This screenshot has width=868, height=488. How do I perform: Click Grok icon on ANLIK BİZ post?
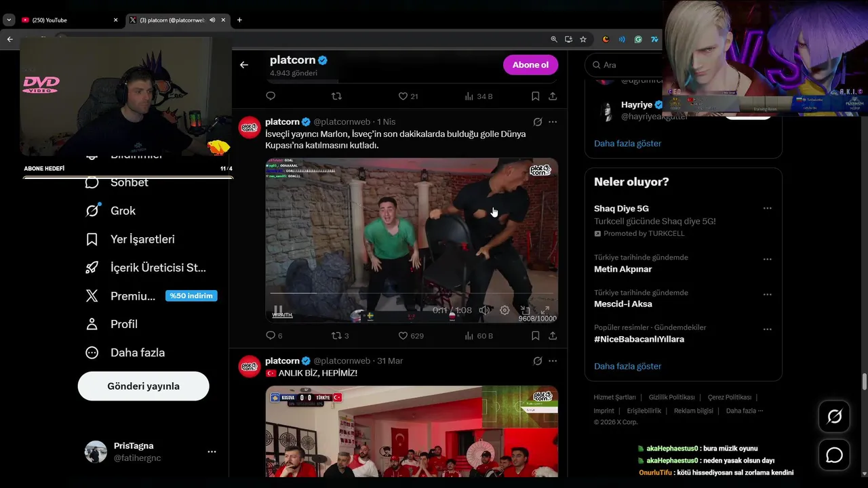[x=538, y=361]
